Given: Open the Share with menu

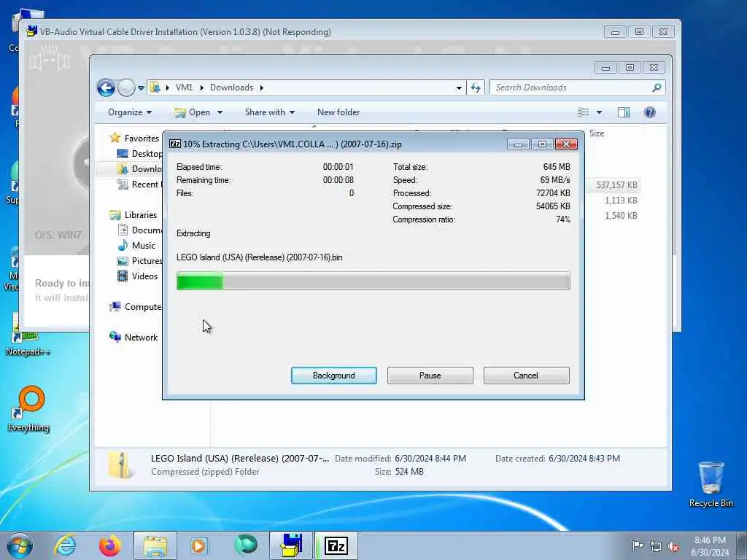Looking at the screenshot, I should (270, 112).
